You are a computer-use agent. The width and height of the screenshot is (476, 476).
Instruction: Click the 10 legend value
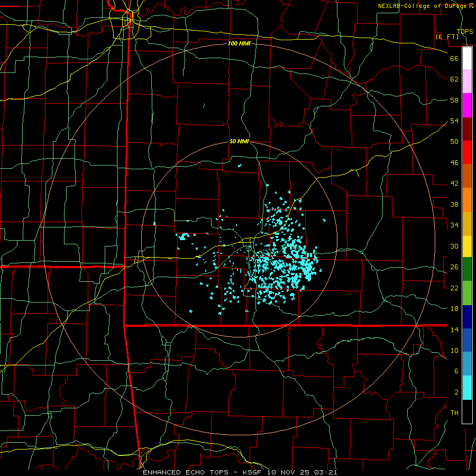454,350
